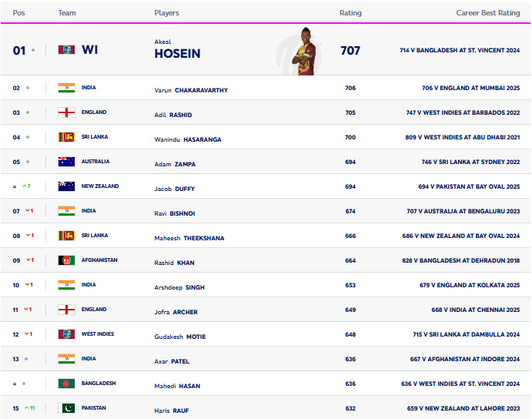Click the West Indies flag beside WI
Image resolution: width=532 pixels, height=419 pixels.
(x=66, y=50)
